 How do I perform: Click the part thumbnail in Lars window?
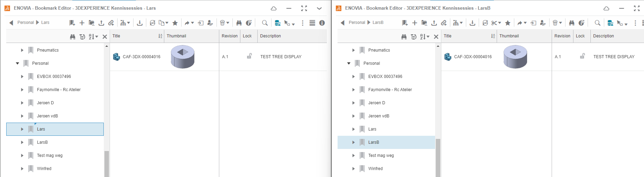pos(183,57)
